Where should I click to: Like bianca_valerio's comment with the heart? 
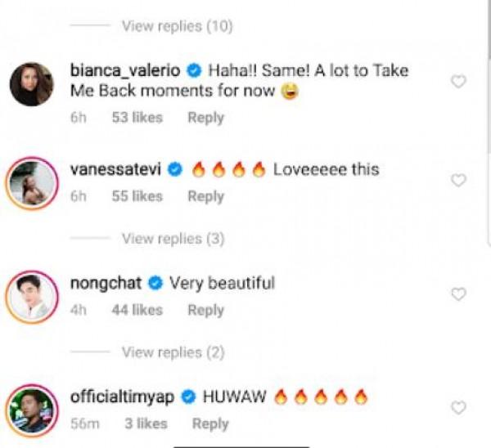click(459, 82)
